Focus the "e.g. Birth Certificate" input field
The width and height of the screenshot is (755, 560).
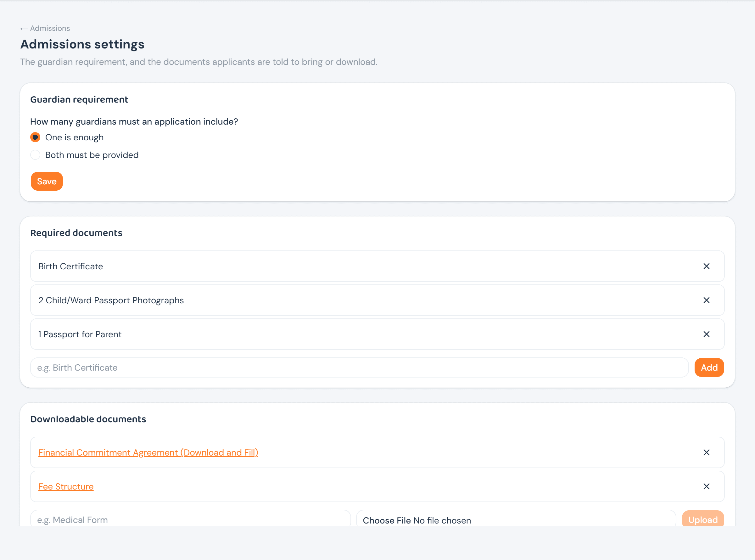[x=359, y=367]
